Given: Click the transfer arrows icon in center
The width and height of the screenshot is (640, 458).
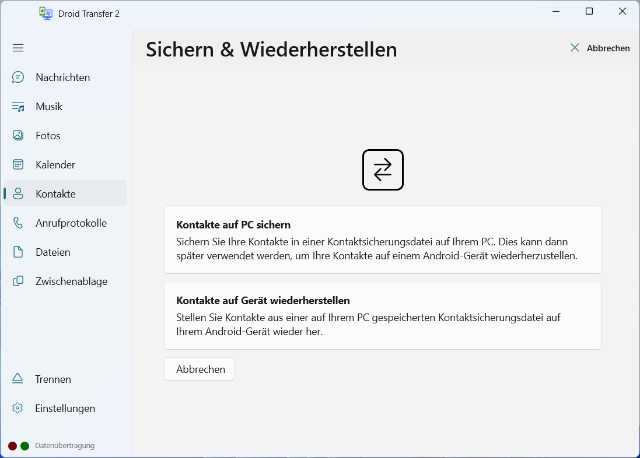Looking at the screenshot, I should point(383,170).
